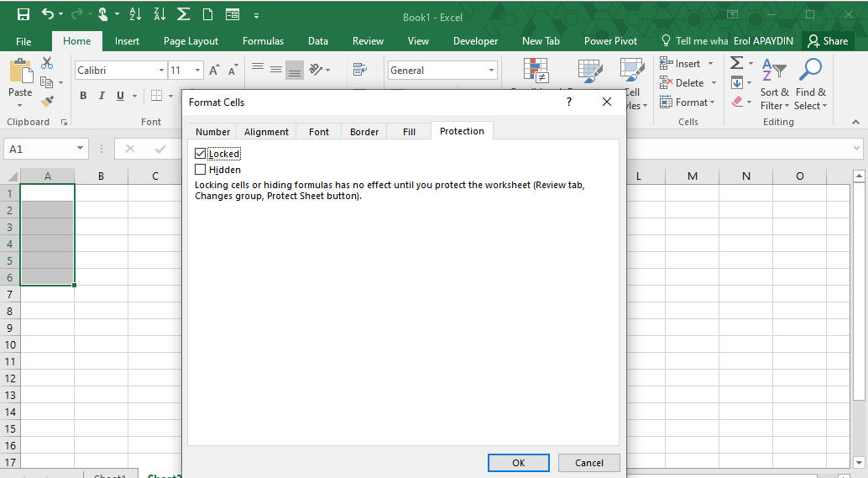Click the Form icon in Quick Access toolbar

click(232, 14)
